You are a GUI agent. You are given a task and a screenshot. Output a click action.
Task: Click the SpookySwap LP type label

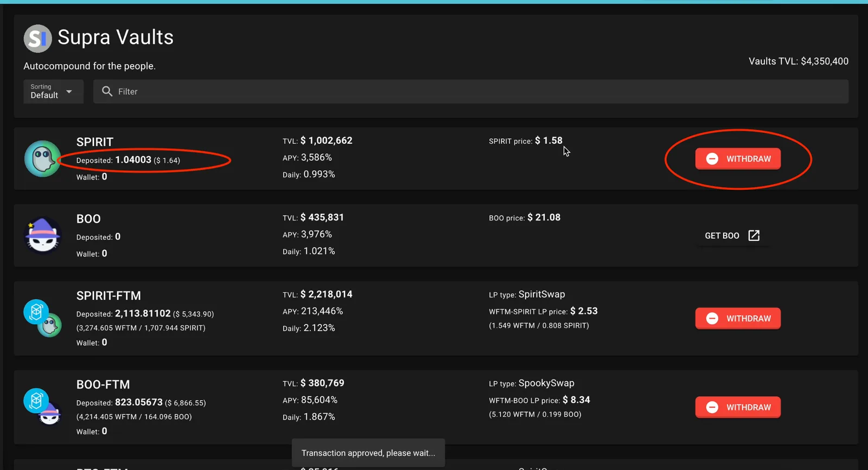point(546,383)
